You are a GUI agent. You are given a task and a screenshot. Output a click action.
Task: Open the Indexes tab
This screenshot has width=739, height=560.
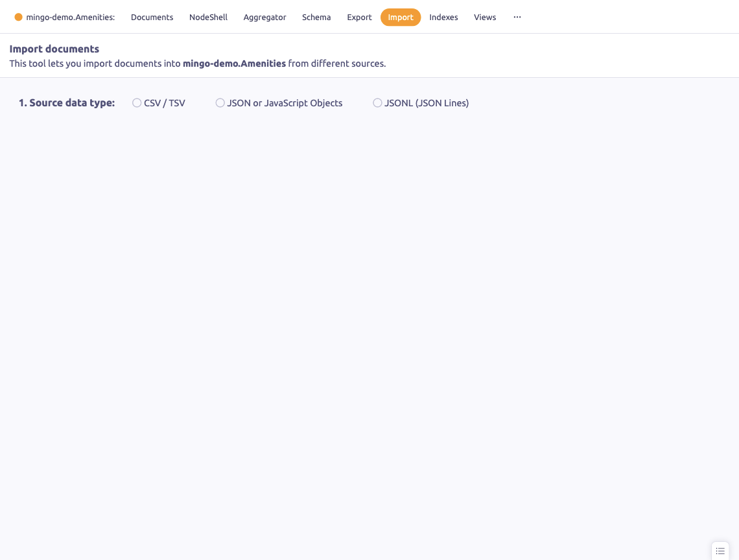point(443,17)
